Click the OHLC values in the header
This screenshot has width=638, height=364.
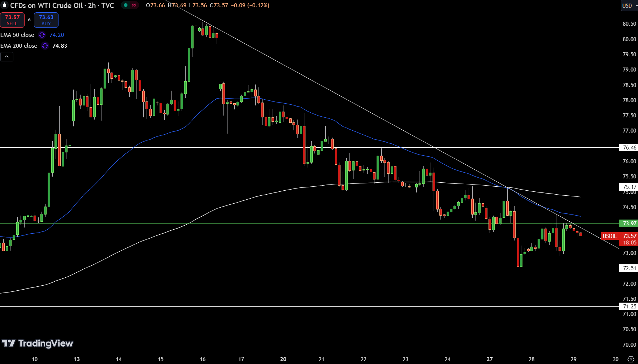click(x=208, y=5)
